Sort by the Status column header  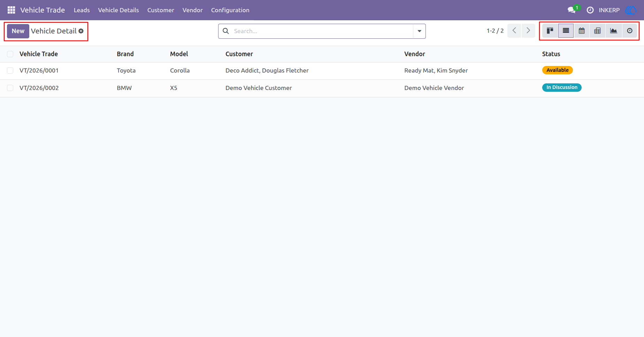(x=551, y=54)
